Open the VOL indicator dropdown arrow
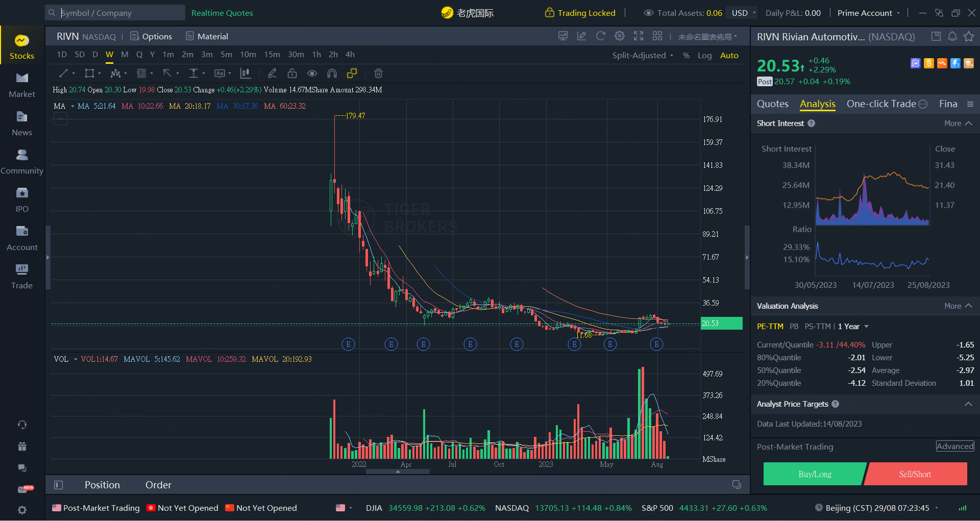The width and height of the screenshot is (980, 521). coord(76,359)
